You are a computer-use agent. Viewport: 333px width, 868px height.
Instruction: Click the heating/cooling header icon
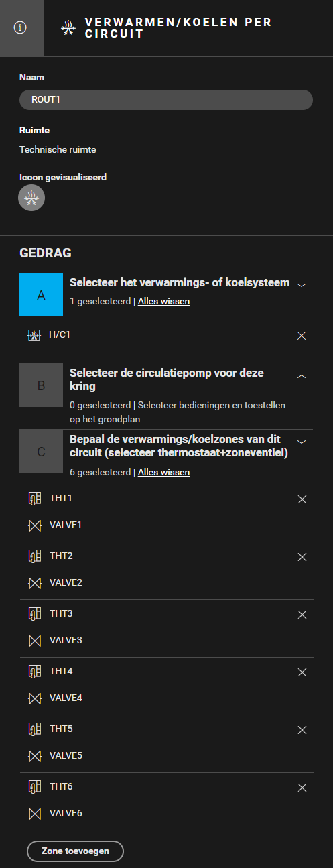(x=68, y=28)
